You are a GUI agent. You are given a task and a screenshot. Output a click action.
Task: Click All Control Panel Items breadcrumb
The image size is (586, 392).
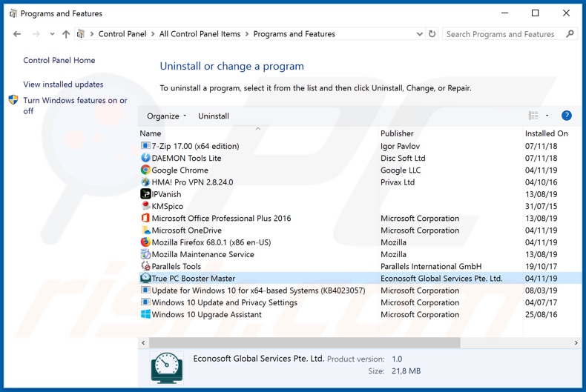[x=200, y=34]
